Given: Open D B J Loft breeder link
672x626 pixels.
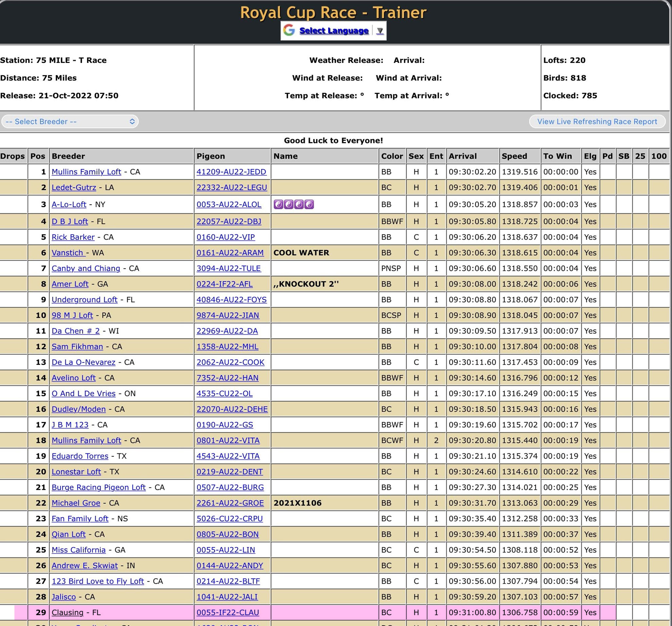Looking at the screenshot, I should [70, 221].
